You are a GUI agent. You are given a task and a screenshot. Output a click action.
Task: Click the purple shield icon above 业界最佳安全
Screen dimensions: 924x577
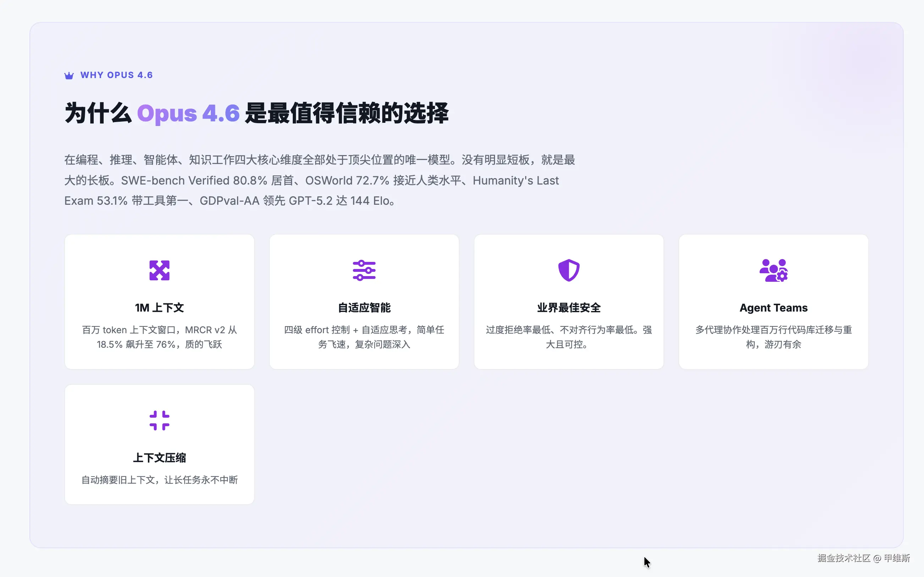click(568, 270)
